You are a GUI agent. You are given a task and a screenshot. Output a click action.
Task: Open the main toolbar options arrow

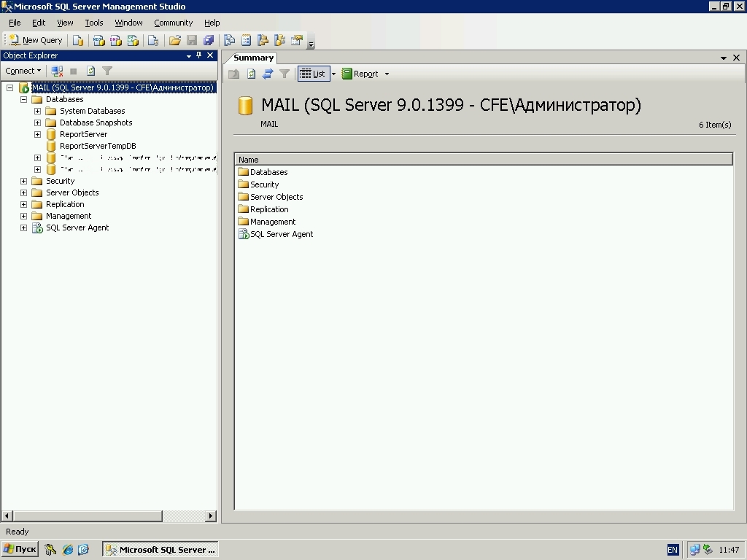pyautogui.click(x=311, y=44)
